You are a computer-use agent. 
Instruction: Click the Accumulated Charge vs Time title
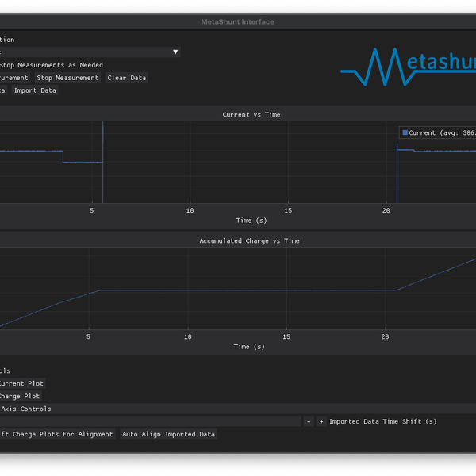coord(250,240)
